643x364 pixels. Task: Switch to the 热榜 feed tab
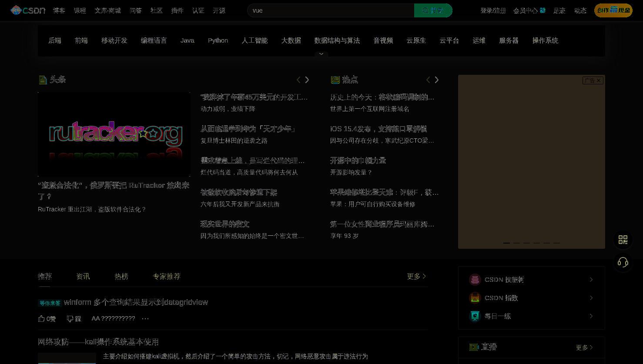pos(121,277)
